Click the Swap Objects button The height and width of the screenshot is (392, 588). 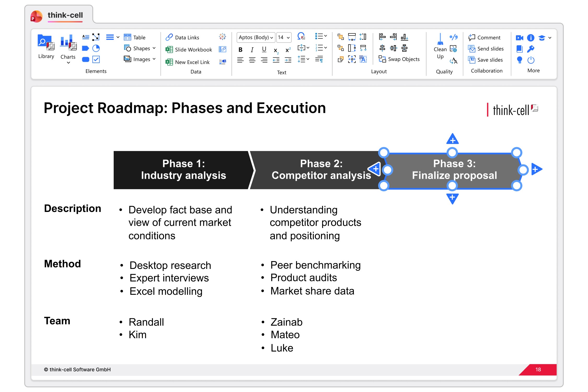[x=399, y=59]
